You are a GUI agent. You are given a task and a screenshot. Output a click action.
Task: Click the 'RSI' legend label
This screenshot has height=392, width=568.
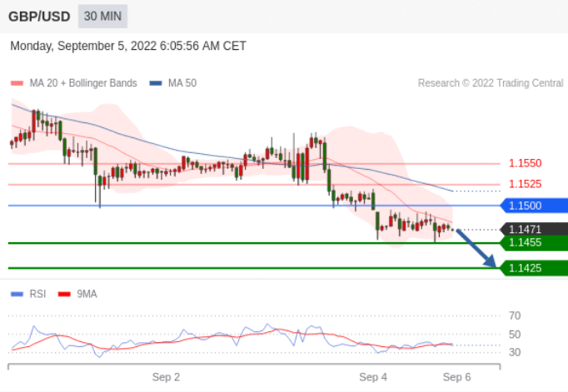37,295
